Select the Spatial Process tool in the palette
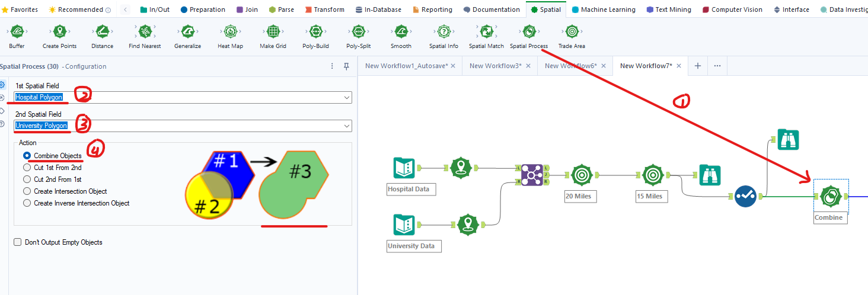 coord(529,36)
